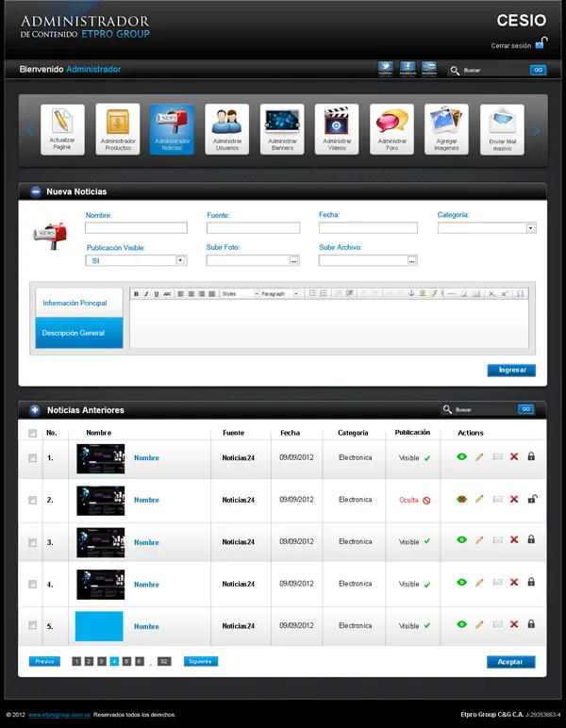Click the padlock icon for row 4
The image size is (566, 728).
coord(531,582)
